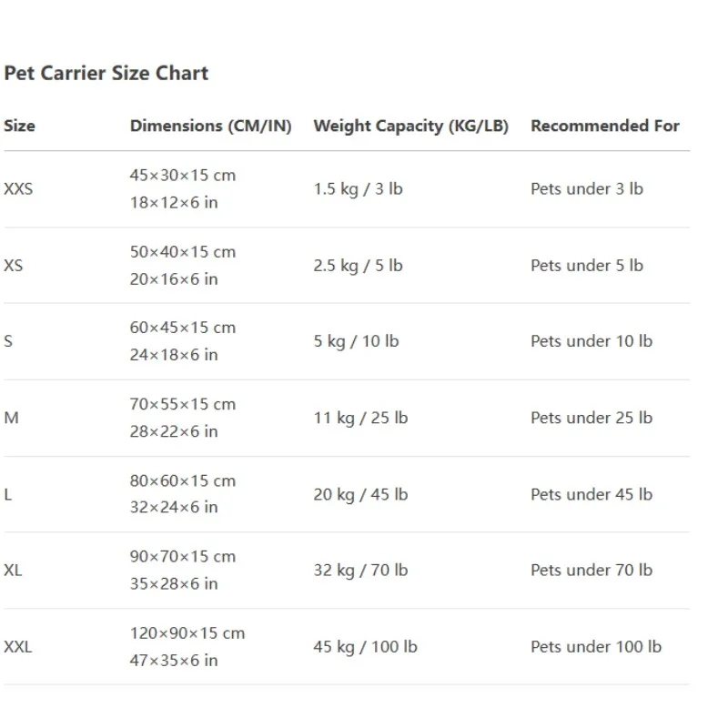
Task: Select the Size column header
Action: click(19, 126)
